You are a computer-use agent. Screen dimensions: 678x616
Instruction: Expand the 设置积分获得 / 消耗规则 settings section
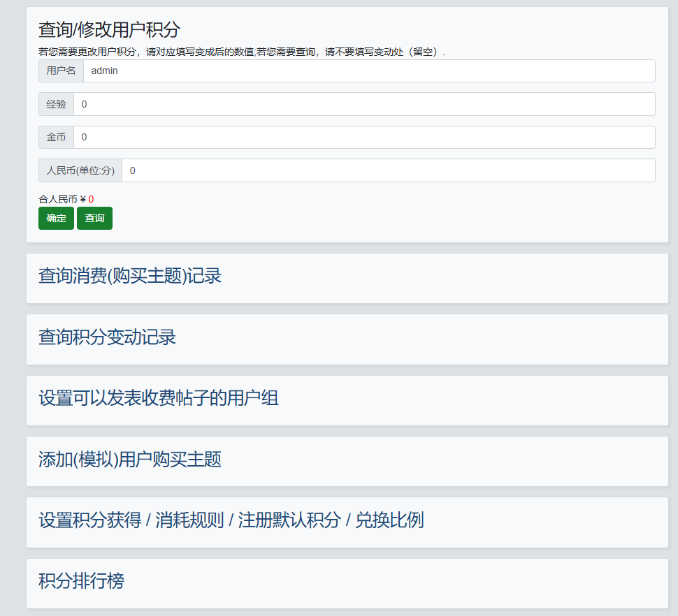(x=231, y=520)
